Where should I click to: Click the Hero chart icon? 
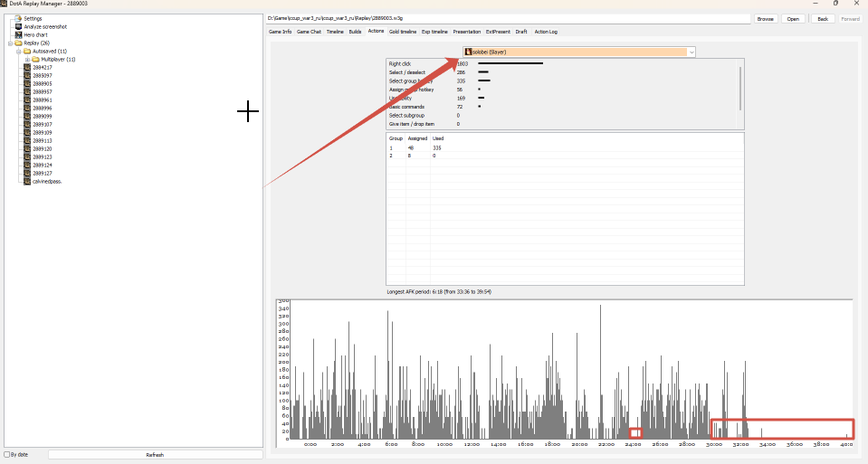coord(18,35)
